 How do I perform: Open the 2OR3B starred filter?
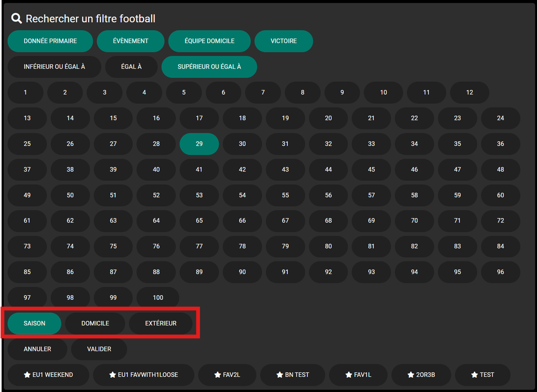[x=421, y=375]
